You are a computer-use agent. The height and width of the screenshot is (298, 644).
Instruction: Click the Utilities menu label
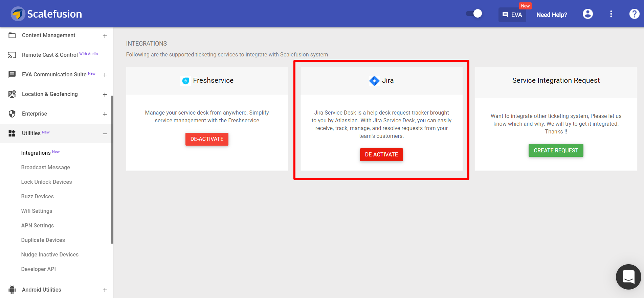click(31, 133)
